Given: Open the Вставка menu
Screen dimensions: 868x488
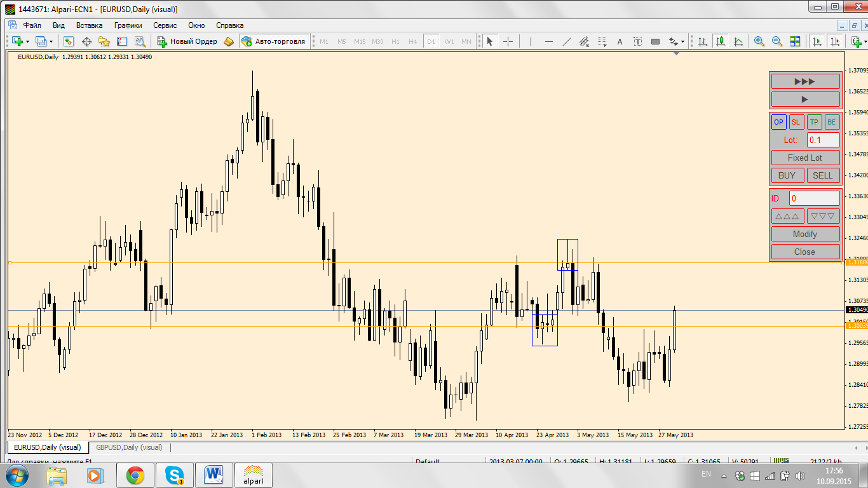Looking at the screenshot, I should (89, 25).
